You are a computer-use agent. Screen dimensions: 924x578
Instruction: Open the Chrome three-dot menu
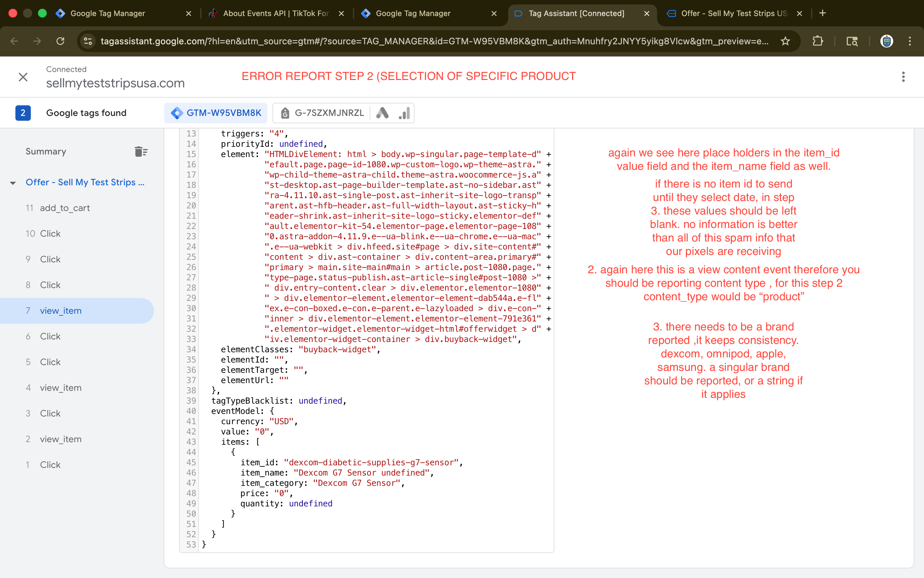click(910, 41)
